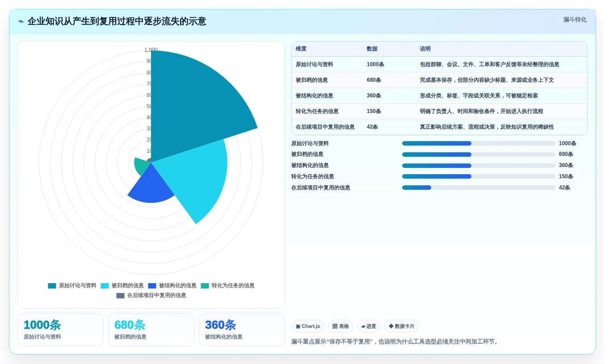Viewport: 605px width, 364px height.
Task: Select the 在后续项目中复用的信息 table row cell
Action: (x=325, y=127)
